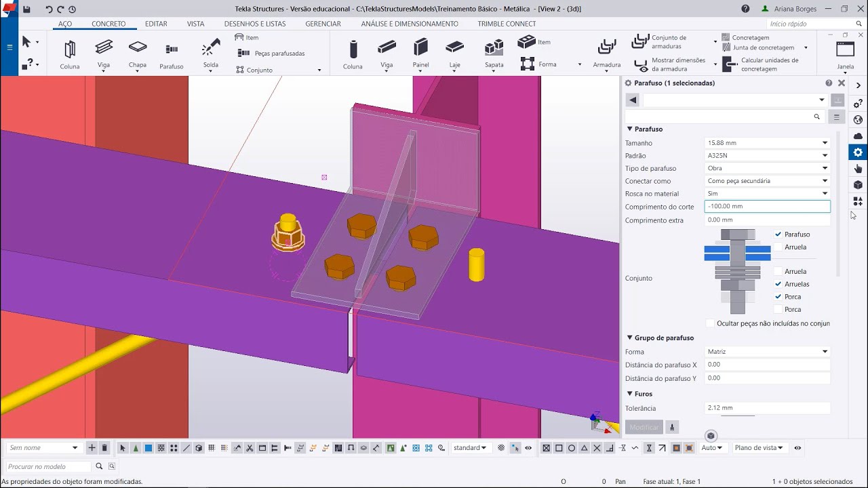Click the magnifier beside model search box

pos(99,466)
